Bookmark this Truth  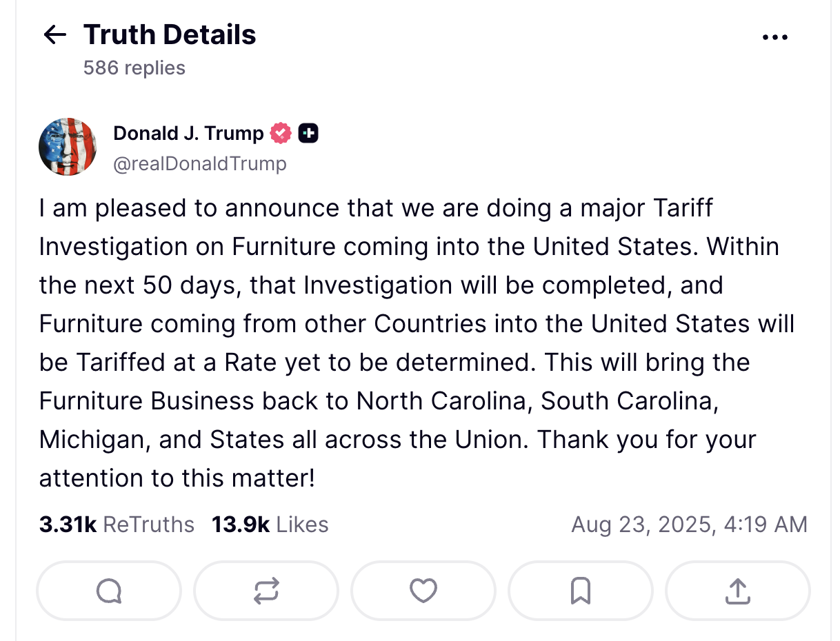pos(581,591)
